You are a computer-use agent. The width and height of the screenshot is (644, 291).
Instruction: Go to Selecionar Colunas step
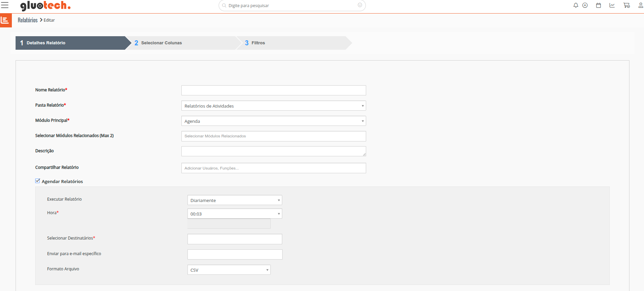(x=161, y=43)
